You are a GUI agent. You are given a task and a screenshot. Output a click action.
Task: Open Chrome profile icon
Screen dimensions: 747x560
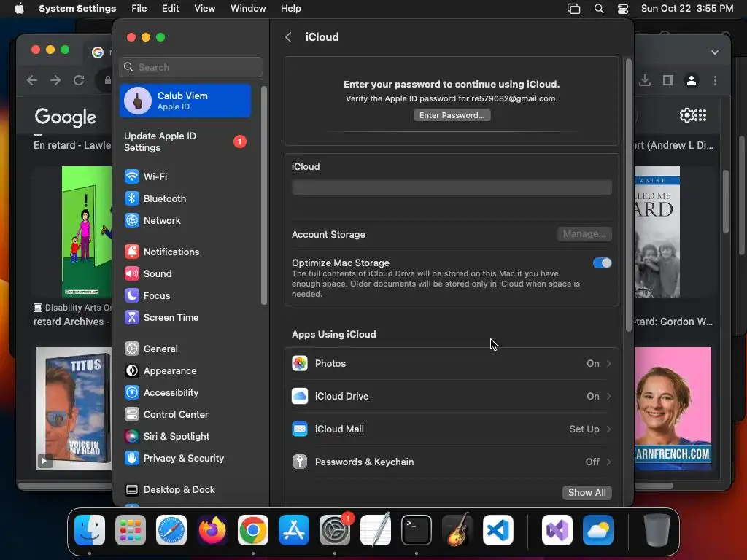click(692, 80)
